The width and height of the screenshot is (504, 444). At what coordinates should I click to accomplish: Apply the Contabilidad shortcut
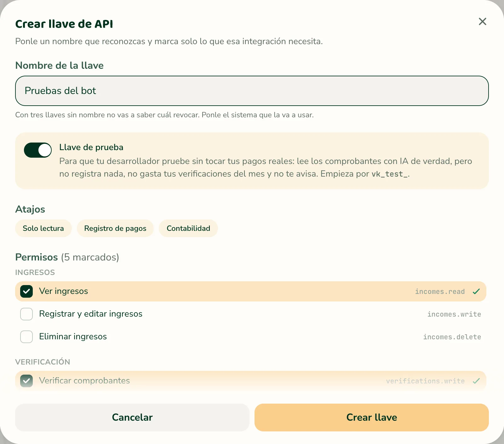click(x=188, y=228)
